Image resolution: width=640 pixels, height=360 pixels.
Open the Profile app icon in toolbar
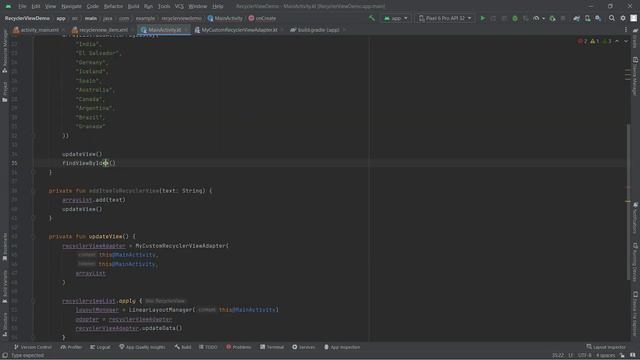tap(536, 18)
